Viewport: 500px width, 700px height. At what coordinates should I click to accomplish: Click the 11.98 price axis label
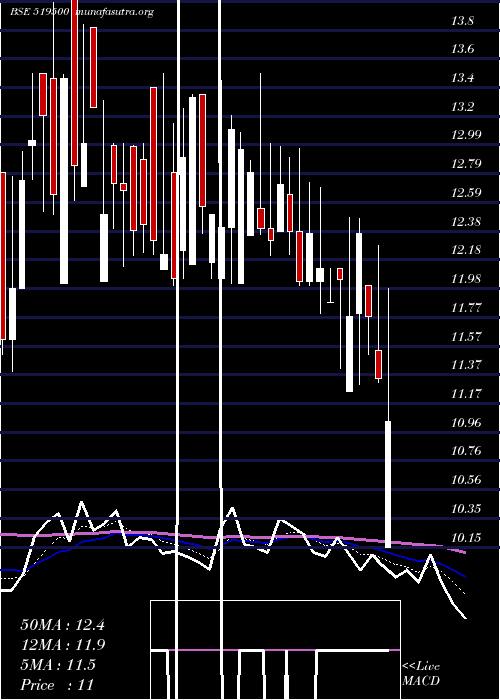(x=466, y=279)
